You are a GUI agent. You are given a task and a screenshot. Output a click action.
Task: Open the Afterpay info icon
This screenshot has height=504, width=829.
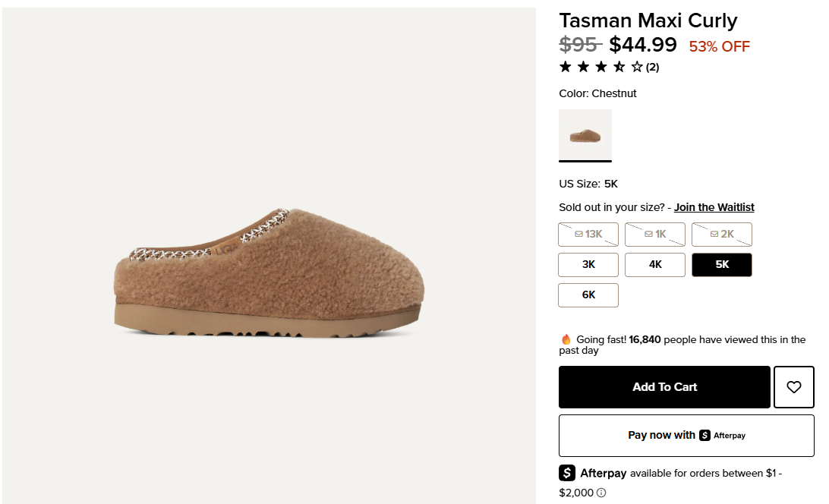click(601, 493)
